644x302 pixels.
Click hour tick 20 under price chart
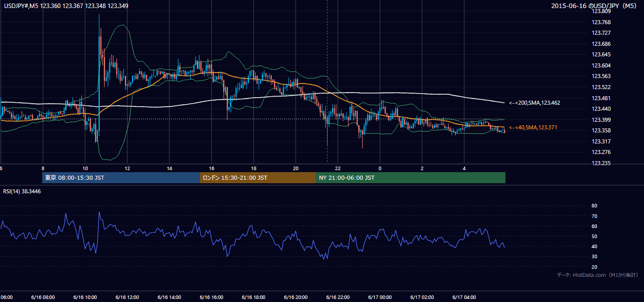pos(296,168)
